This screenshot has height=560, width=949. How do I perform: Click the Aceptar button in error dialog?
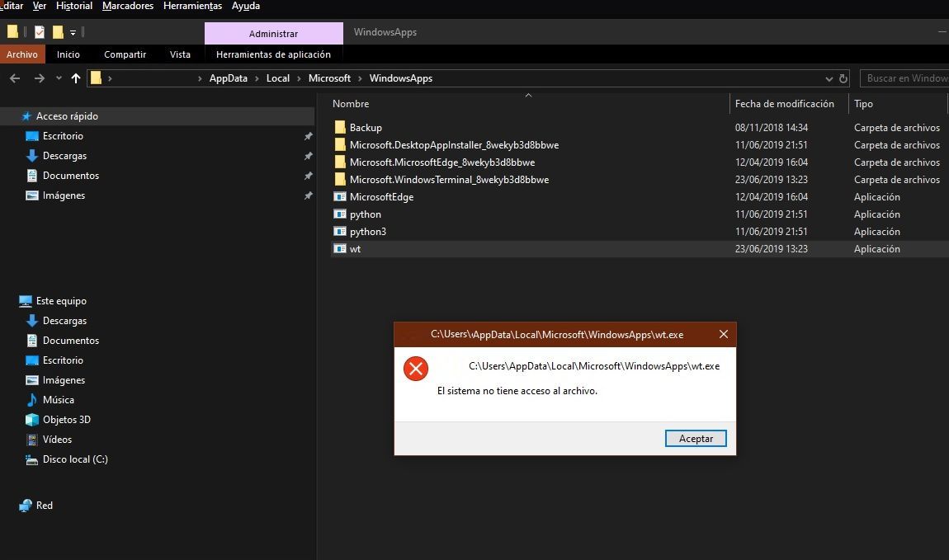[696, 439]
